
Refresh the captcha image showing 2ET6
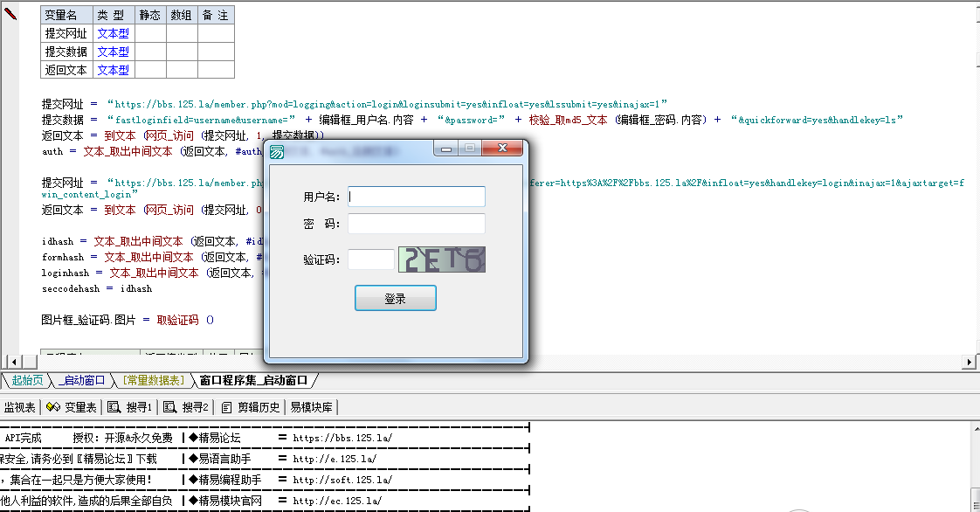pyautogui.click(x=441, y=259)
